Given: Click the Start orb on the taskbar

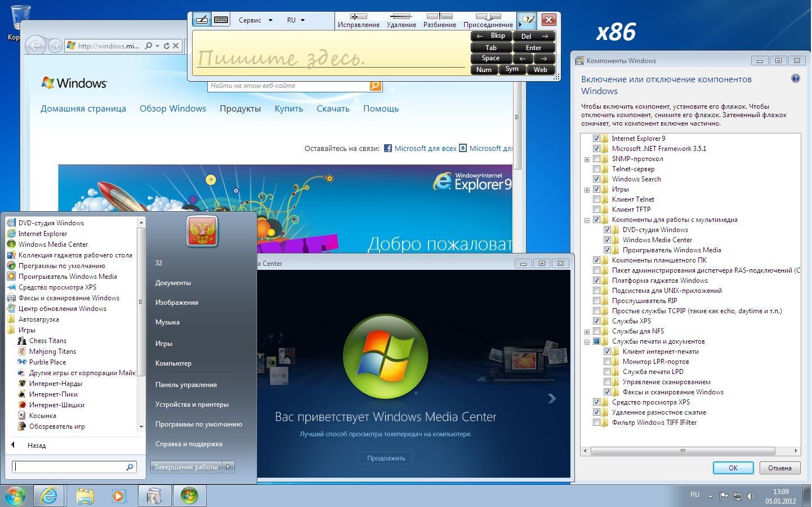Looking at the screenshot, I should [15, 496].
